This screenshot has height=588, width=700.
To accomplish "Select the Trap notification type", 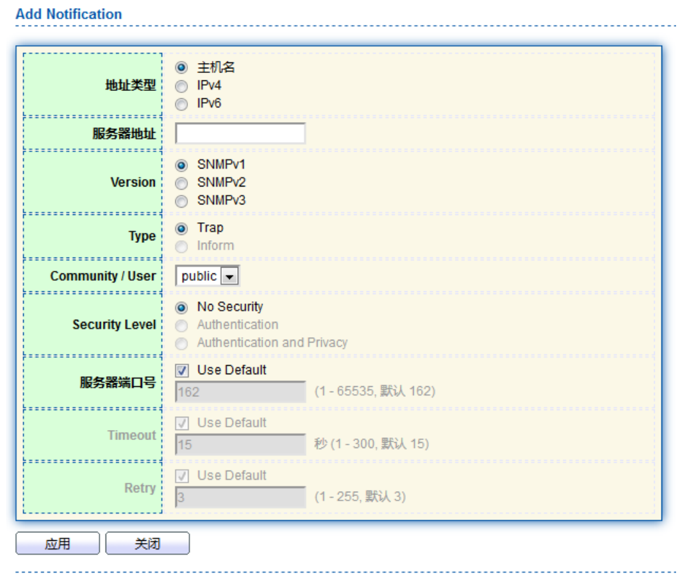I will tap(181, 228).
